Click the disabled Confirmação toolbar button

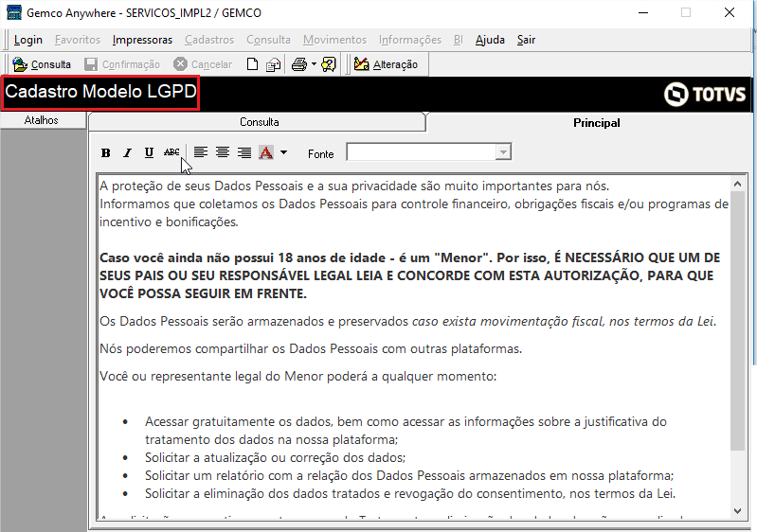point(121,64)
